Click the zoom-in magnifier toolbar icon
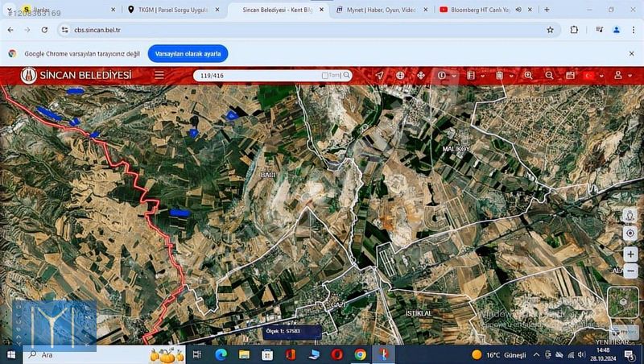This screenshot has height=364, width=644. (529, 75)
